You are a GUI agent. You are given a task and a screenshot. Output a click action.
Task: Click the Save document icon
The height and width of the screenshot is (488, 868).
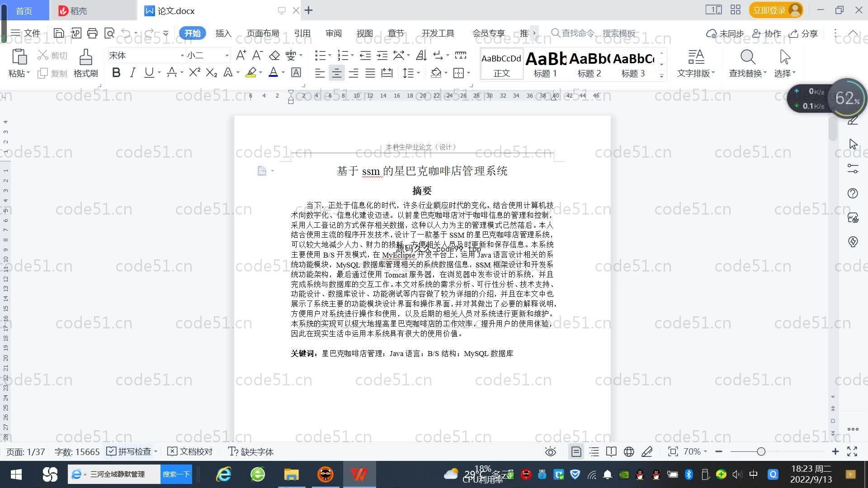pos(58,33)
